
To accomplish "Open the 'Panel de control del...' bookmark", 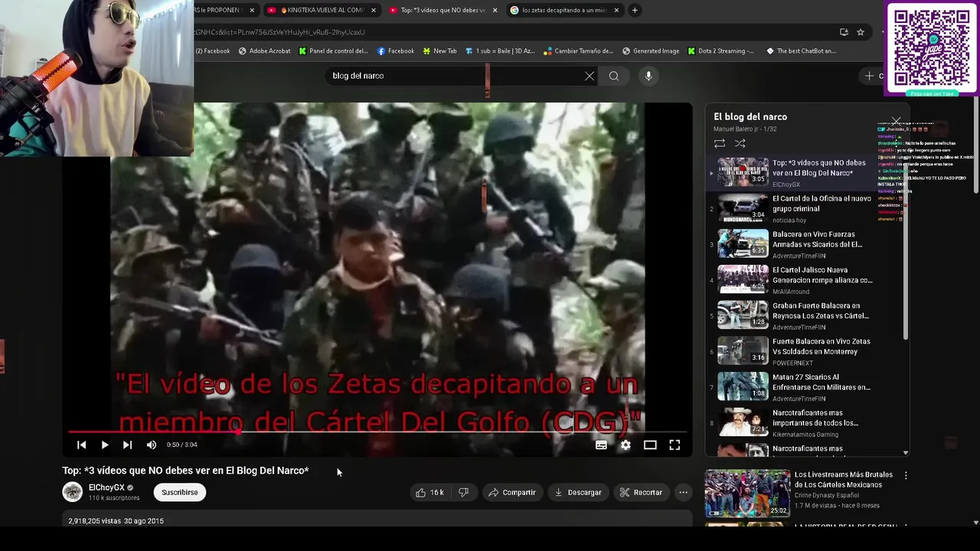I will point(333,51).
